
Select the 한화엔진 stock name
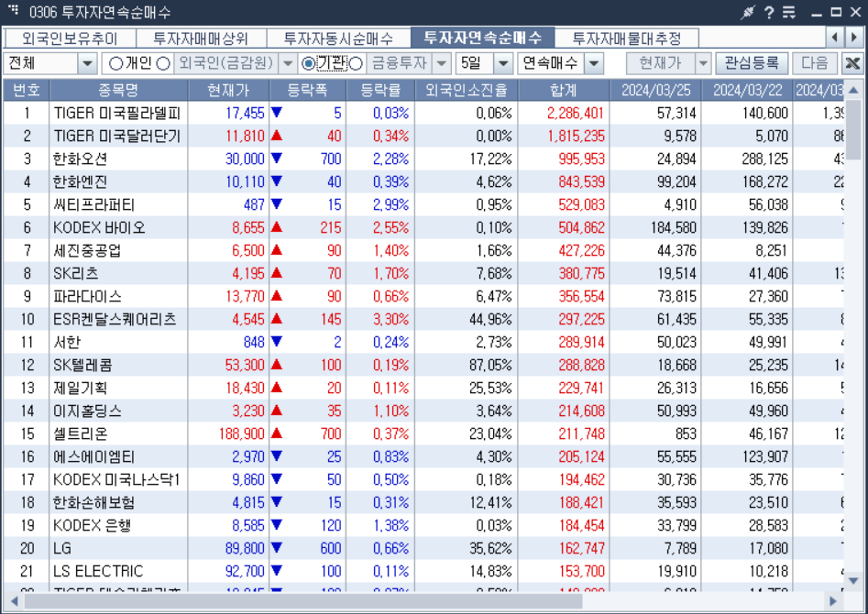pos(81,181)
